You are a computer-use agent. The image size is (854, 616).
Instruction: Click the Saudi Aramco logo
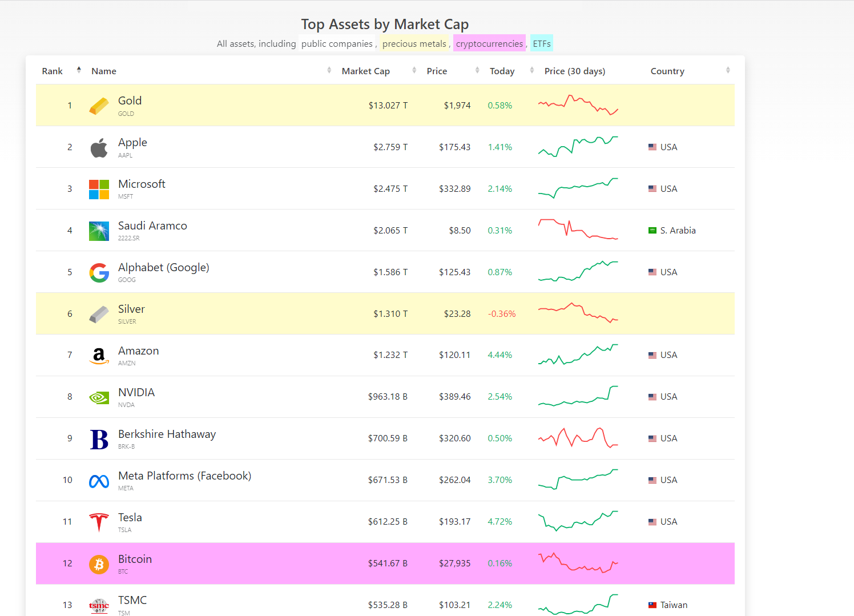99,231
